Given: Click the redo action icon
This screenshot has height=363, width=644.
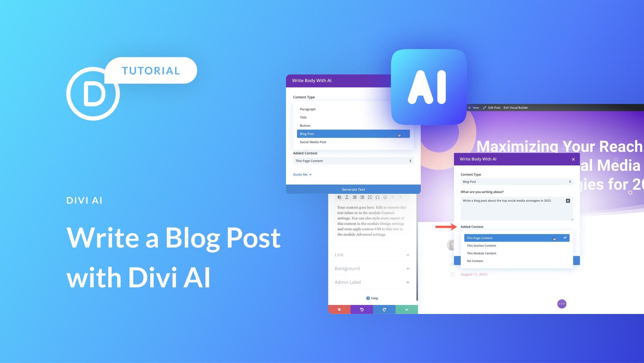Looking at the screenshot, I should (x=384, y=309).
